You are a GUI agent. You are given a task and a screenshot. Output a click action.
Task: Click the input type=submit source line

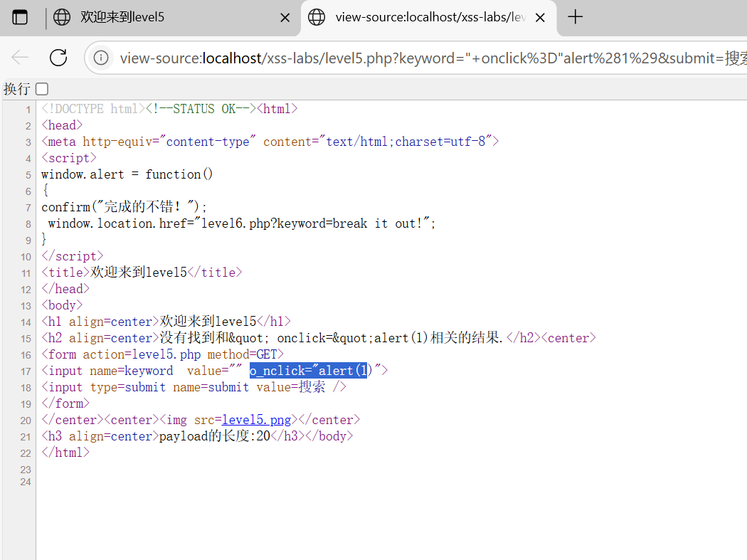[x=194, y=387]
